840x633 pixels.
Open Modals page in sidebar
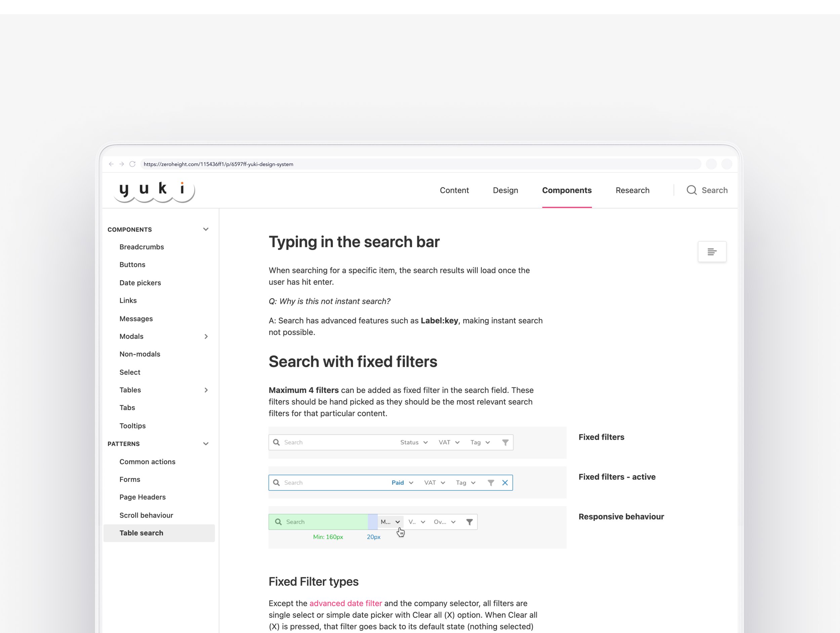click(131, 336)
